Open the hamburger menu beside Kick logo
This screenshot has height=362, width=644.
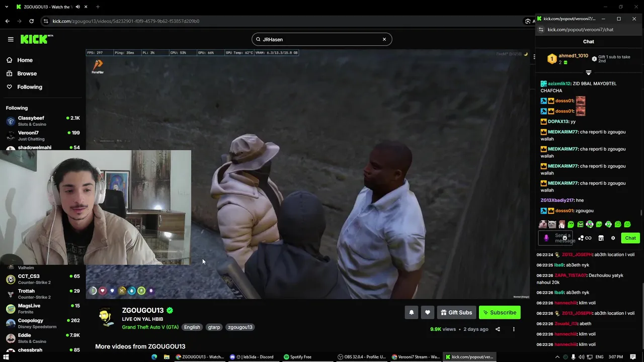pyautogui.click(x=11, y=39)
